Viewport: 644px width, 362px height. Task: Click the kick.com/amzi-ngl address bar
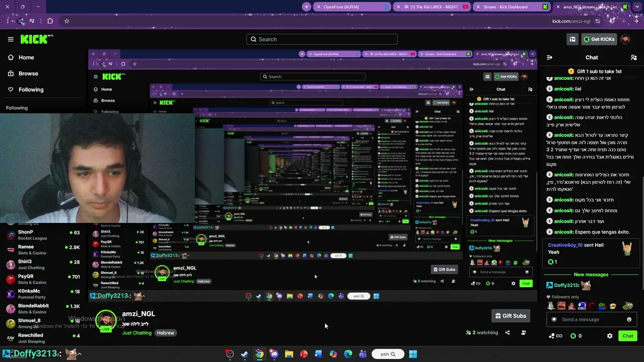point(571,21)
